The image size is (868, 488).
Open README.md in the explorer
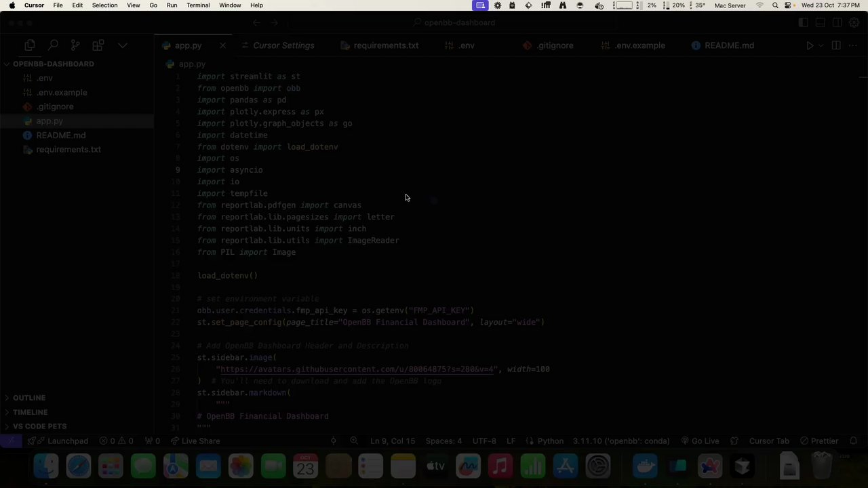[x=61, y=135]
